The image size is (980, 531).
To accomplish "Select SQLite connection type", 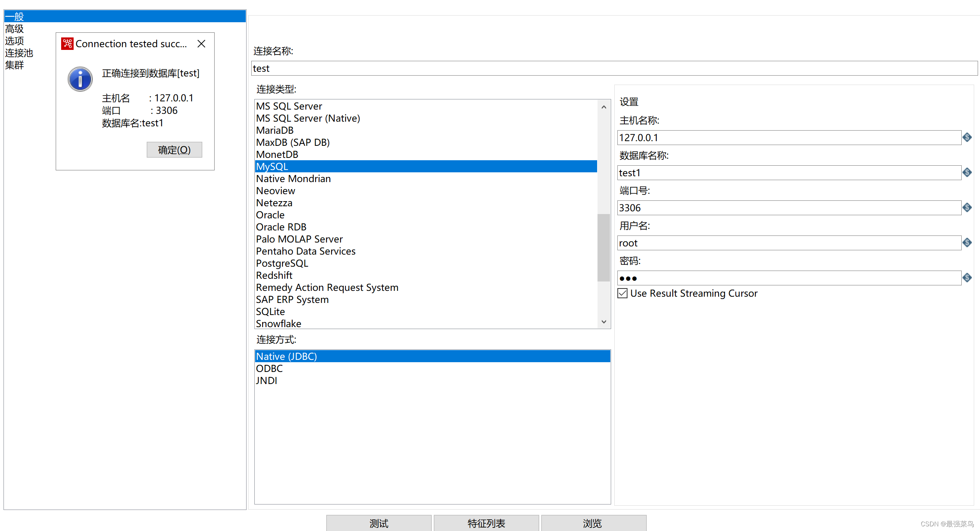I will [x=426, y=312].
